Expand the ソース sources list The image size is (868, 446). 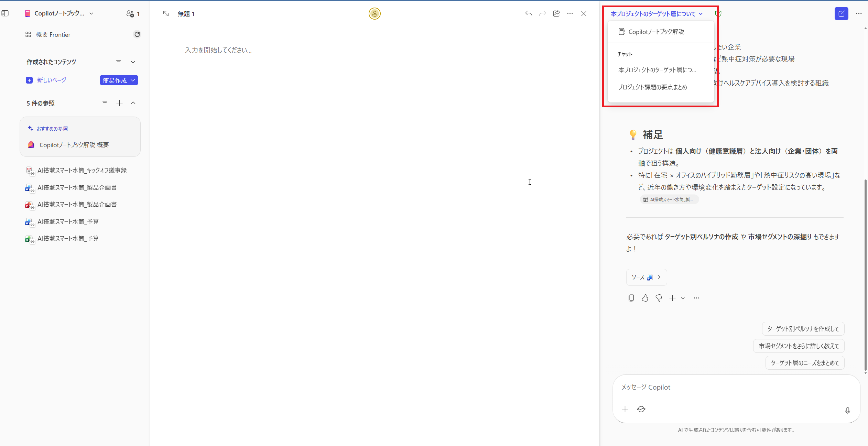click(x=659, y=277)
